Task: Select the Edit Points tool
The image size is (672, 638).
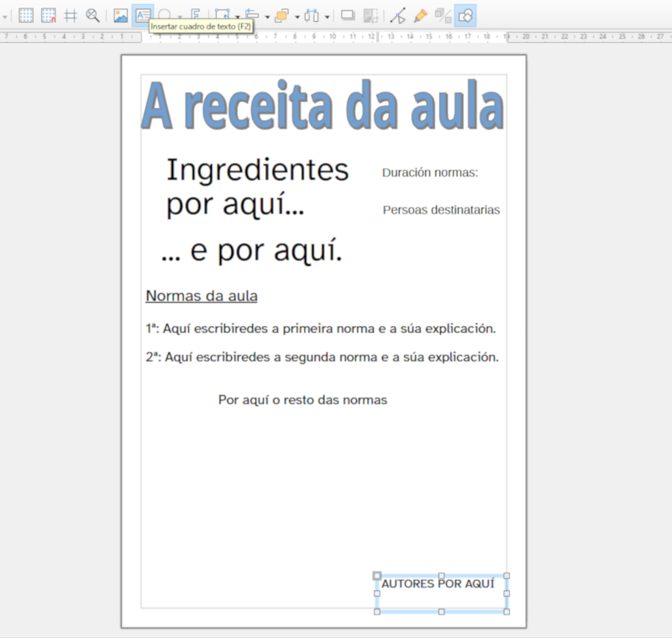Action: pos(396,13)
